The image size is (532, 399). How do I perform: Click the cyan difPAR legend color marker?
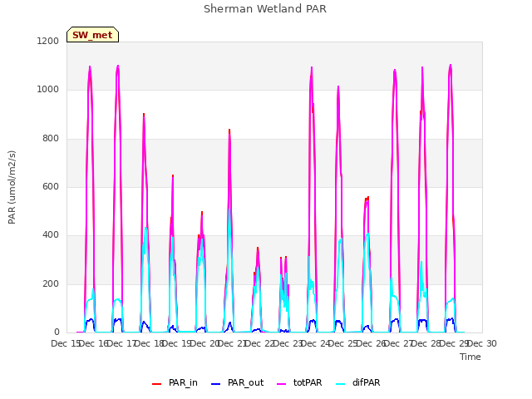point(340,384)
